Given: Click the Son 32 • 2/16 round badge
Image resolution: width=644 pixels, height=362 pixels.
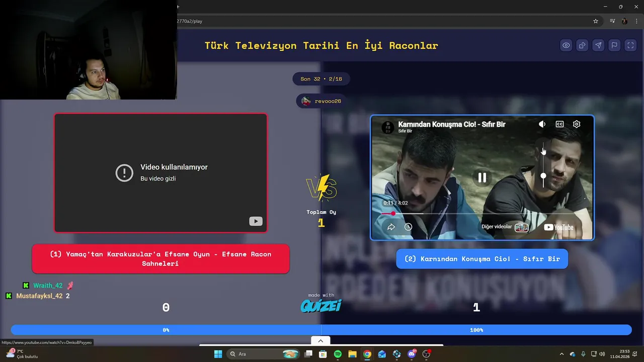Looking at the screenshot, I should pos(321,79).
